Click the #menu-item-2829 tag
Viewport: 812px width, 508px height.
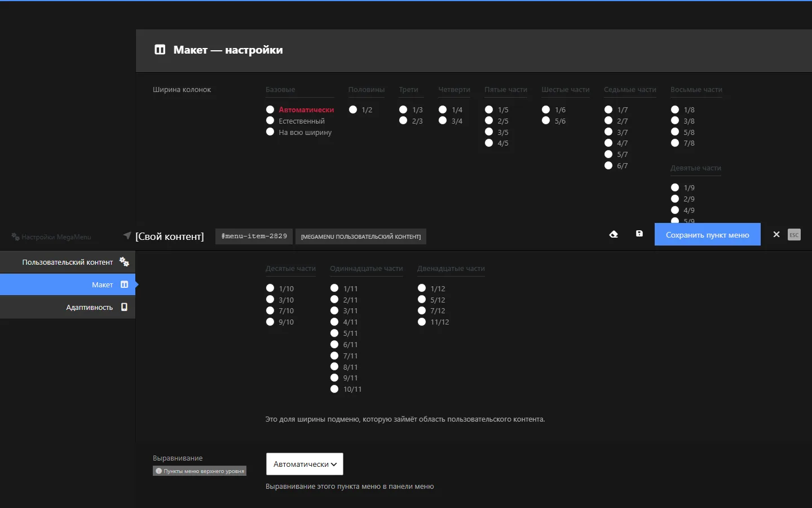click(x=254, y=236)
